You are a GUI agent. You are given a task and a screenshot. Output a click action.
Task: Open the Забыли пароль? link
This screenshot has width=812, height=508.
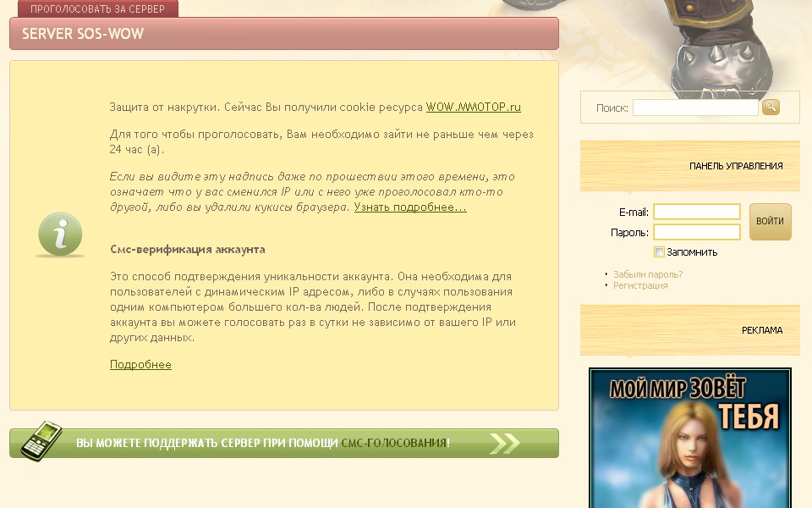[x=648, y=274]
